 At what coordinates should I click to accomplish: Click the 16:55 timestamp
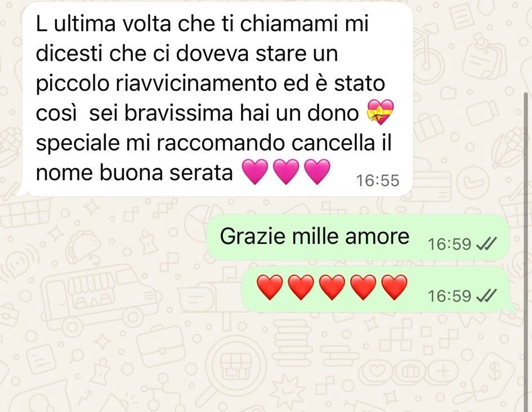tap(378, 181)
